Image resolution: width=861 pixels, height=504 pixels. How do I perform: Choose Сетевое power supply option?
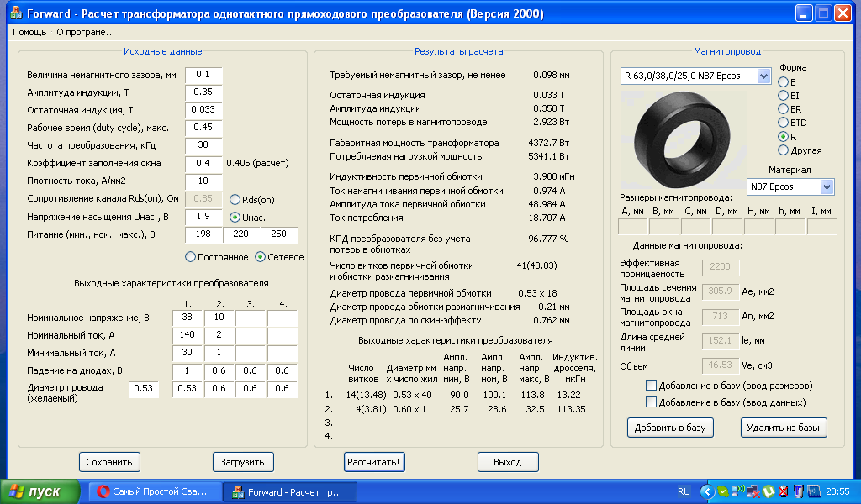261,257
